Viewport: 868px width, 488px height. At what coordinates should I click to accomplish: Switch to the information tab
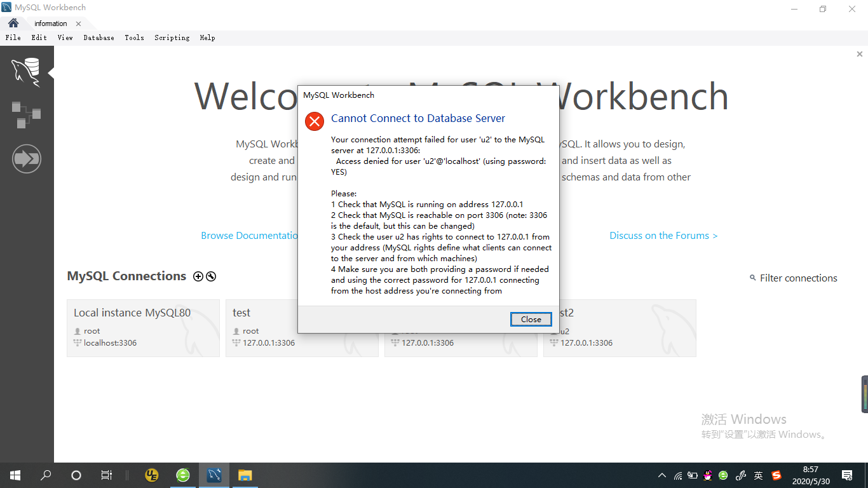(x=51, y=24)
